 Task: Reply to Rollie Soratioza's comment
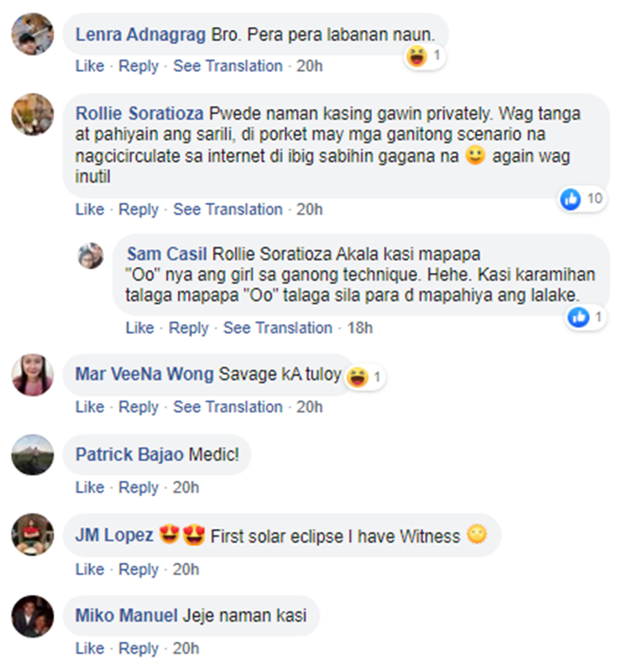(x=138, y=209)
